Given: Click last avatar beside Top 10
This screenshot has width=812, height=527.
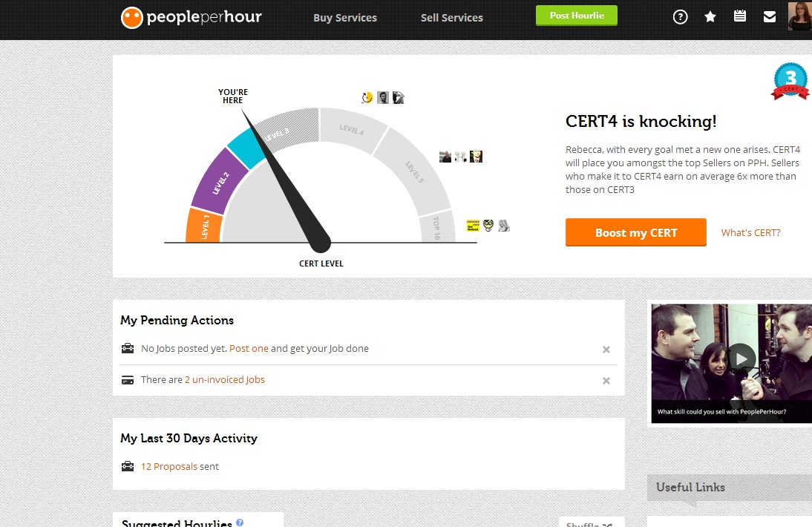Looking at the screenshot, I should pos(504,225).
